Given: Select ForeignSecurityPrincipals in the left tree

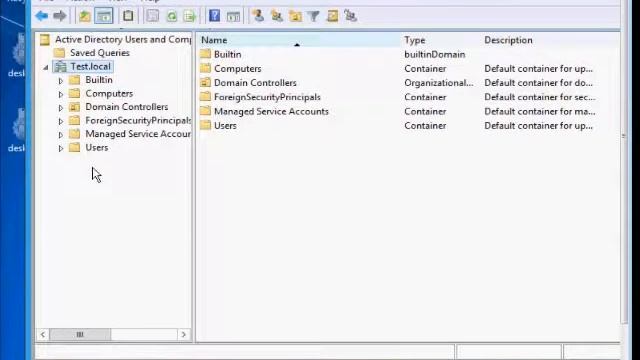Looking at the screenshot, I should tap(138, 120).
